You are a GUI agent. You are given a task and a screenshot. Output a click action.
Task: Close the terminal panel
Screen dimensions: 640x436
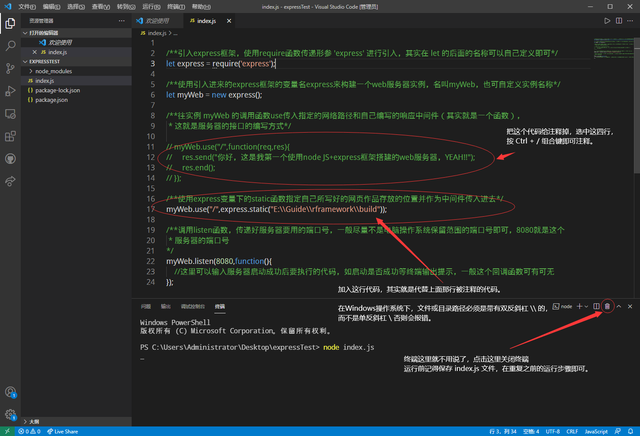[630, 306]
